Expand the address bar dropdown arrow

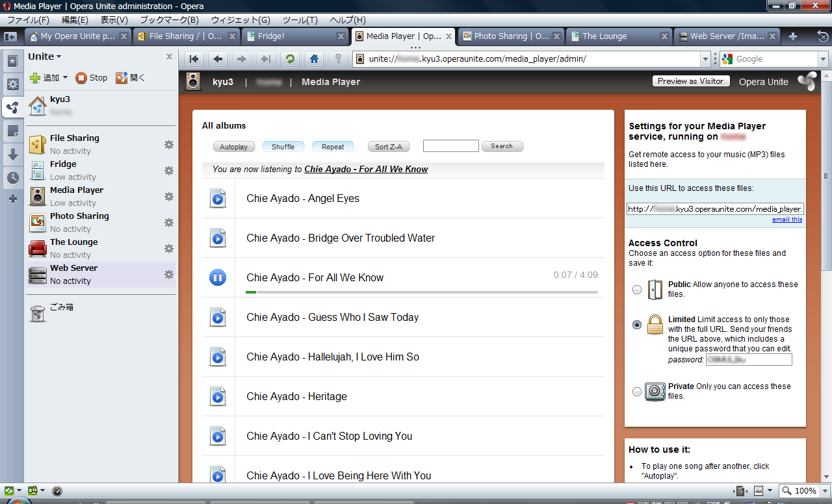click(x=706, y=59)
